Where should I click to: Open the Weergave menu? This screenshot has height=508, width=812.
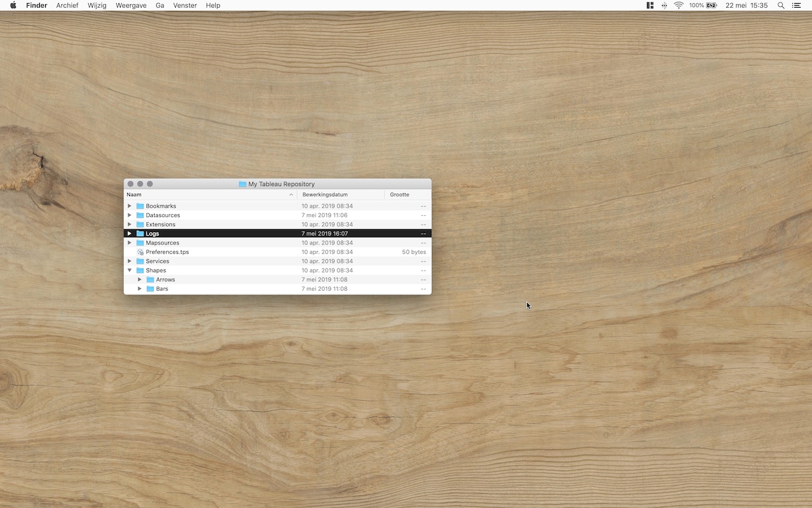coord(131,5)
